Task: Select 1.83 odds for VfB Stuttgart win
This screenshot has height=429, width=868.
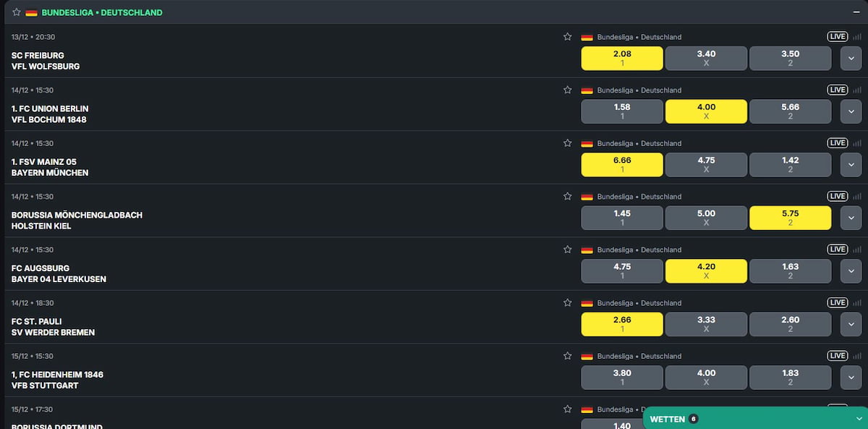Action: pos(790,378)
